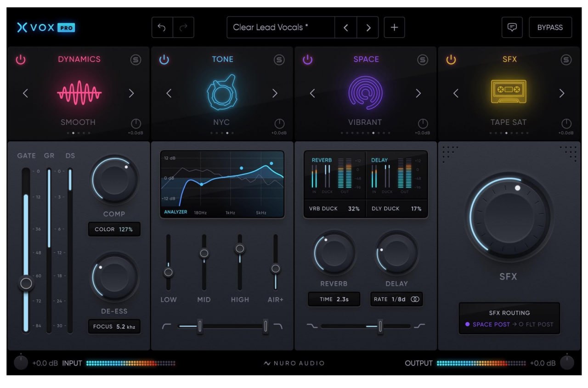Disable the Space module power

tap(307, 60)
